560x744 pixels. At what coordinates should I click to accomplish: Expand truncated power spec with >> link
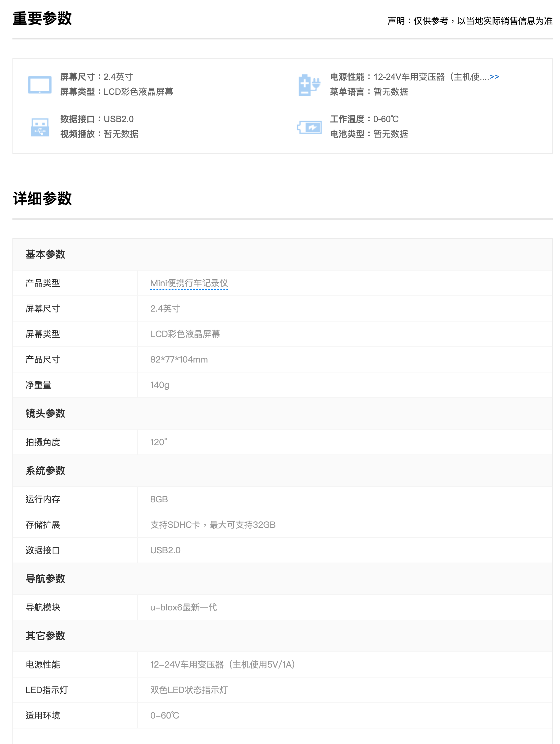click(494, 77)
